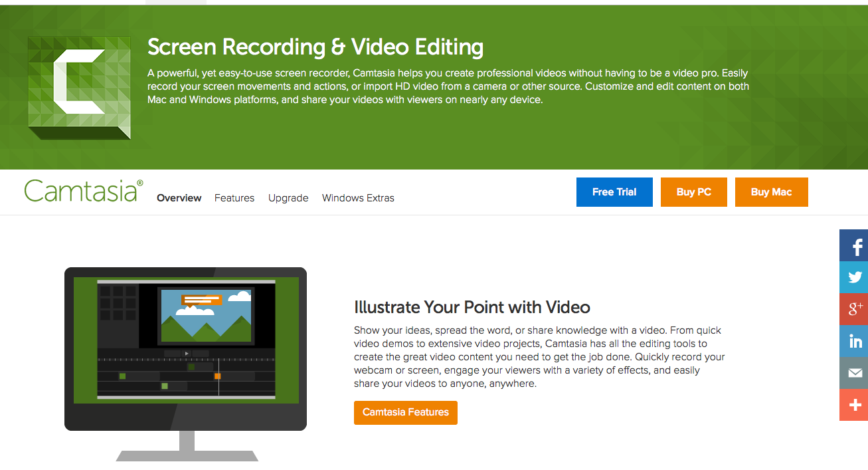Open the Camtasia Features button
Viewport: 868px width, 470px height.
(x=406, y=412)
